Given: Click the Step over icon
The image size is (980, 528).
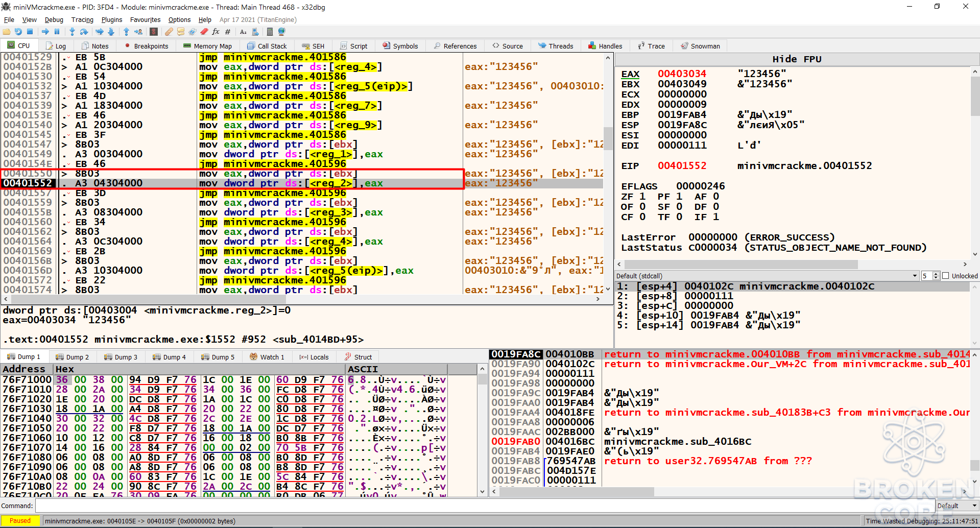Looking at the screenshot, I should click(x=84, y=32).
